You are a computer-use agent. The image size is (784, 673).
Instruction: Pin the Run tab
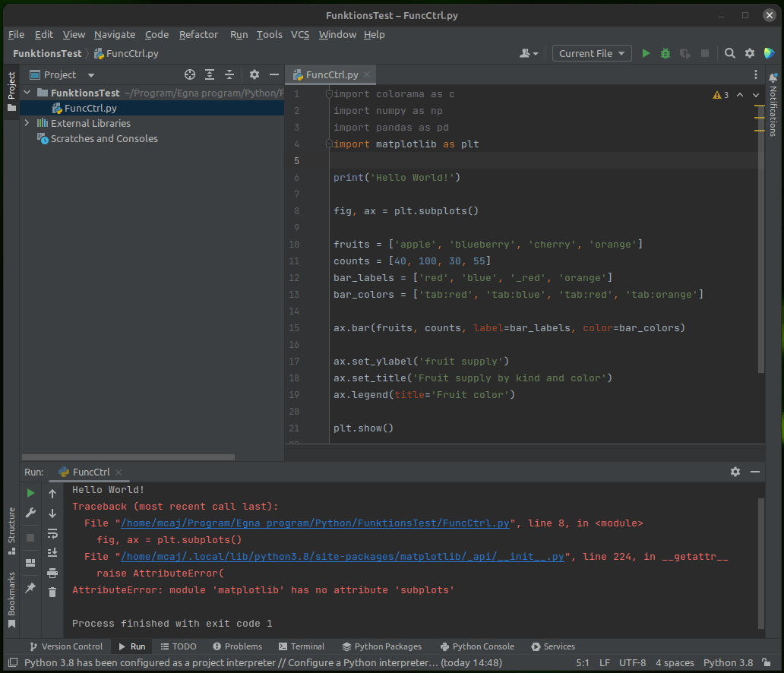coord(30,587)
